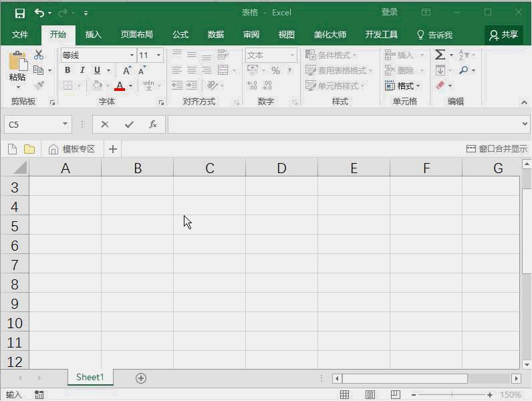Click the Sort and Filter icon
This screenshot has height=401, width=532.
click(463, 55)
